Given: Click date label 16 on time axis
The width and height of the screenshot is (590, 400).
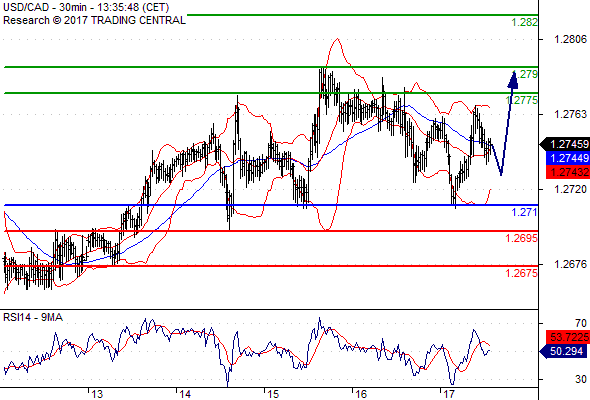Looking at the screenshot, I should 361,394.
